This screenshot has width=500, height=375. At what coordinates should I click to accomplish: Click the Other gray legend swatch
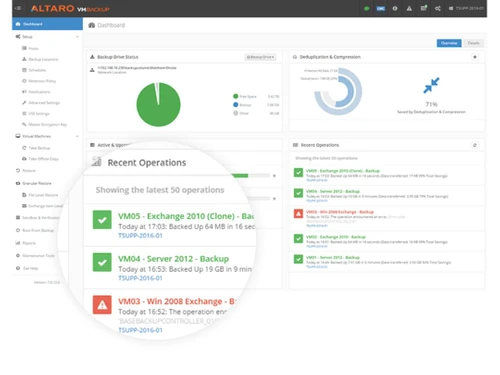point(236,113)
